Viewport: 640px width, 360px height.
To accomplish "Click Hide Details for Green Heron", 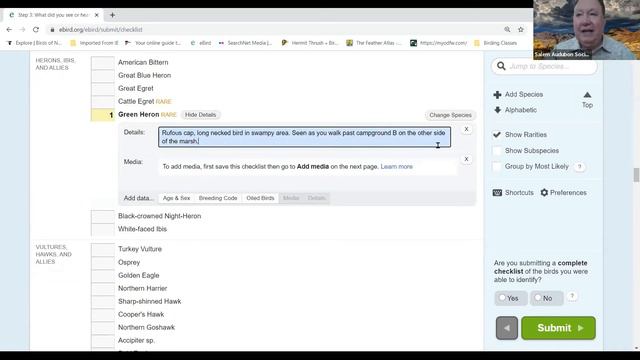I will tap(200, 115).
